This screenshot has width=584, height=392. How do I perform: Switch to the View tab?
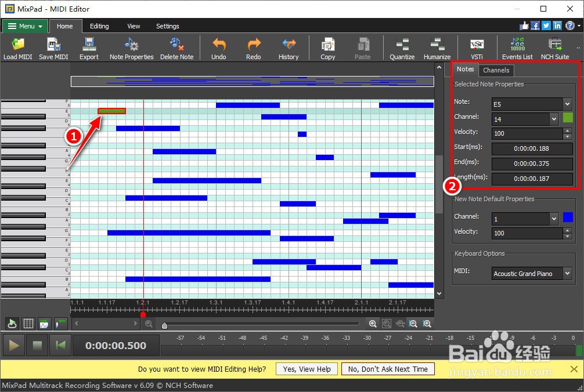tap(134, 26)
